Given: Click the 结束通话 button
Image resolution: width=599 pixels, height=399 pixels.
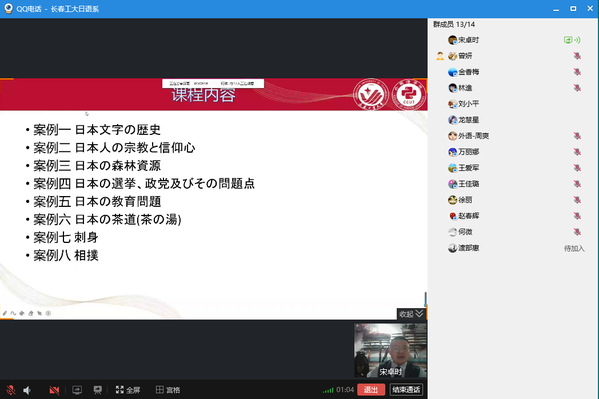Looking at the screenshot, I should pos(406,389).
